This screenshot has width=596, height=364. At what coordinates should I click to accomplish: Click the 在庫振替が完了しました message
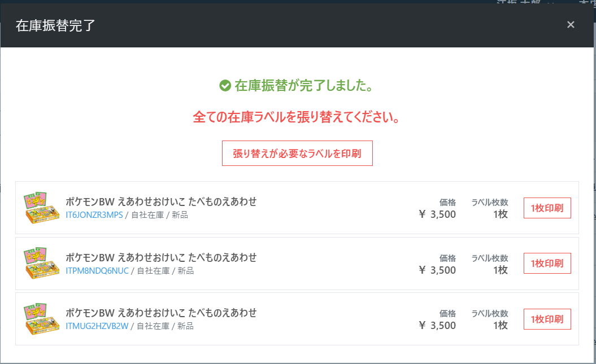303,86
